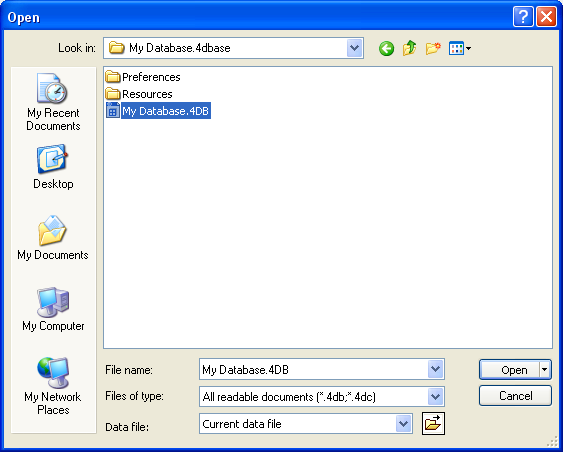Screen dimensions: 563x452
Task: Open My Network Places in the sidebar
Action: 53,386
